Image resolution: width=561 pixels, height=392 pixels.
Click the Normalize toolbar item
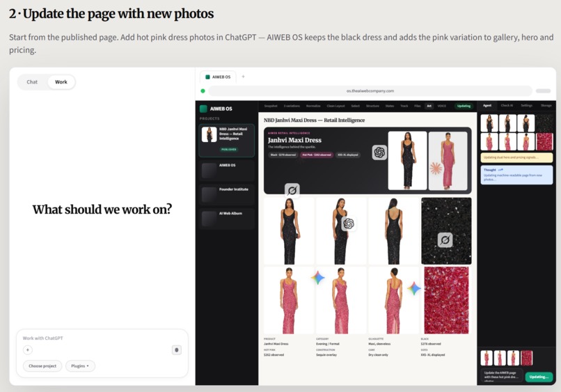(x=313, y=106)
